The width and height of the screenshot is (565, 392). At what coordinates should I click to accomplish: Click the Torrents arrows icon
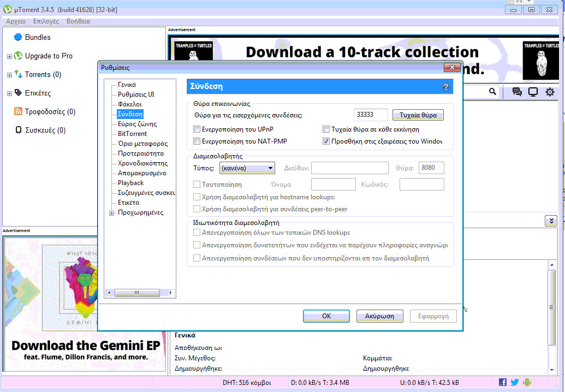[x=18, y=74]
